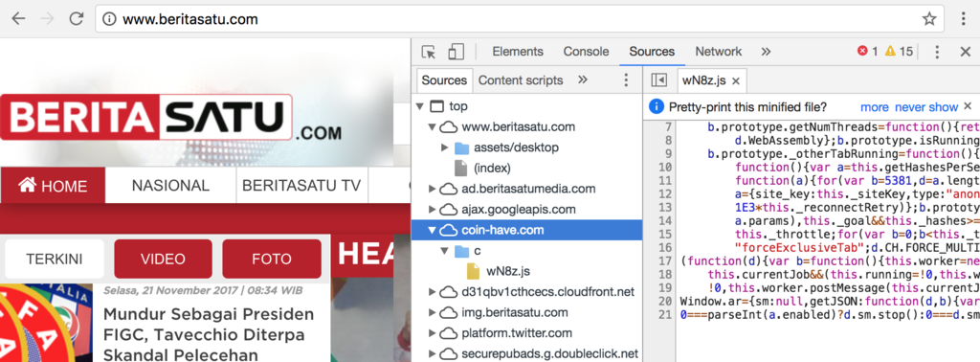The height and width of the screenshot is (362, 980).
Task: Click the top frame window icon
Action: 436,106
